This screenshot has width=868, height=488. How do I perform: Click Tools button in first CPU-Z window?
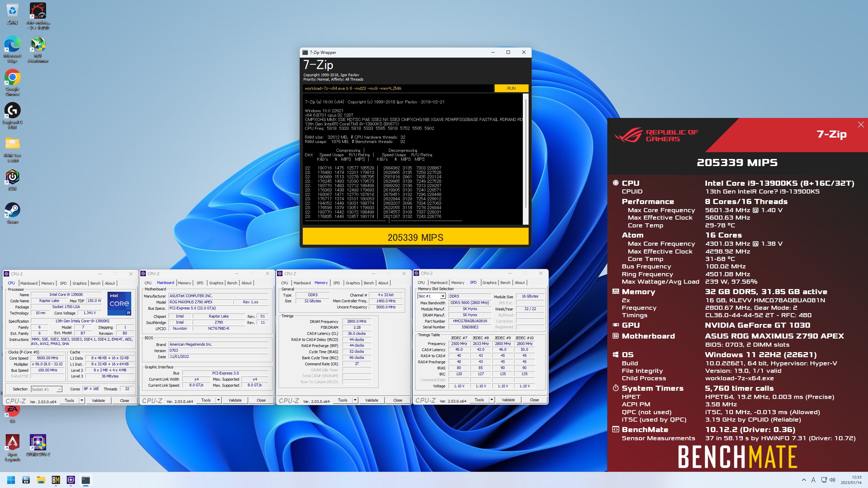coord(69,401)
